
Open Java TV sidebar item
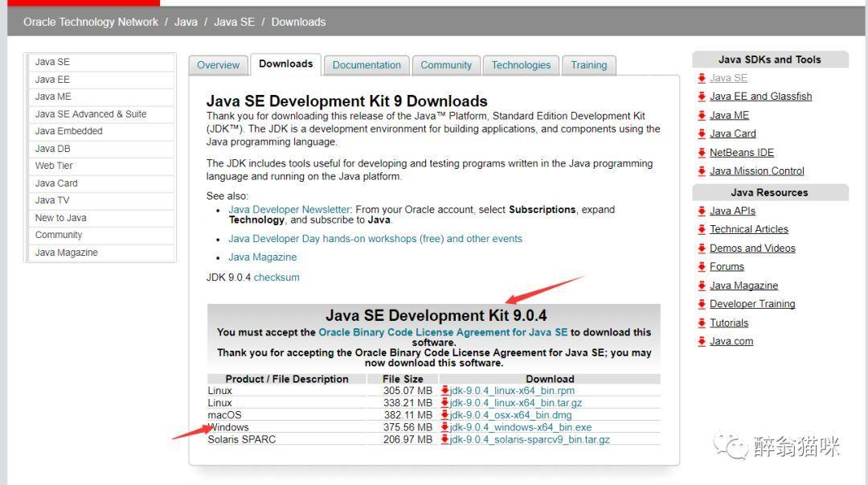[101, 200]
